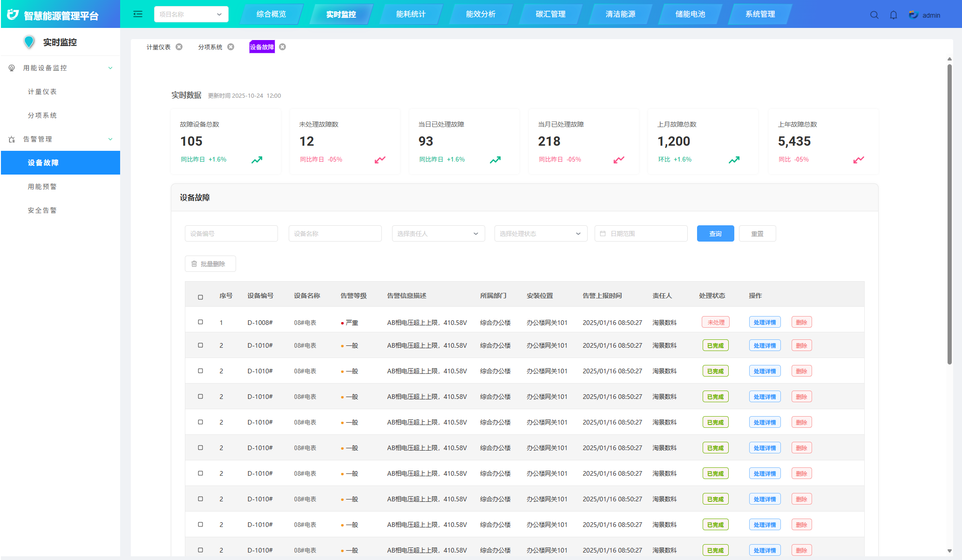Click the admin avatar icon

click(x=913, y=15)
